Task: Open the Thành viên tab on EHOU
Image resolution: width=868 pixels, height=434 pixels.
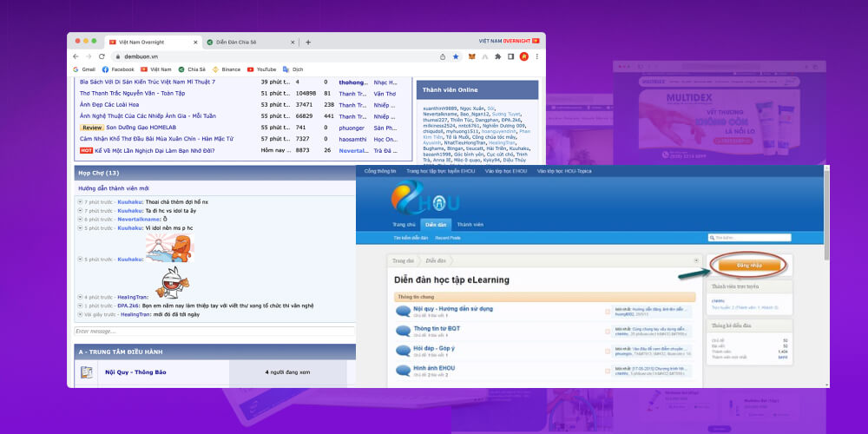Action: pyautogui.click(x=470, y=224)
